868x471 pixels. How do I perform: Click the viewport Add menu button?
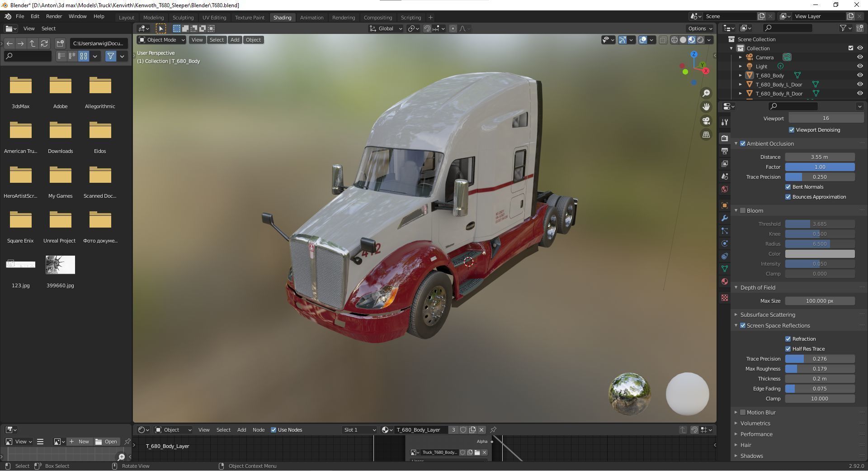click(235, 40)
